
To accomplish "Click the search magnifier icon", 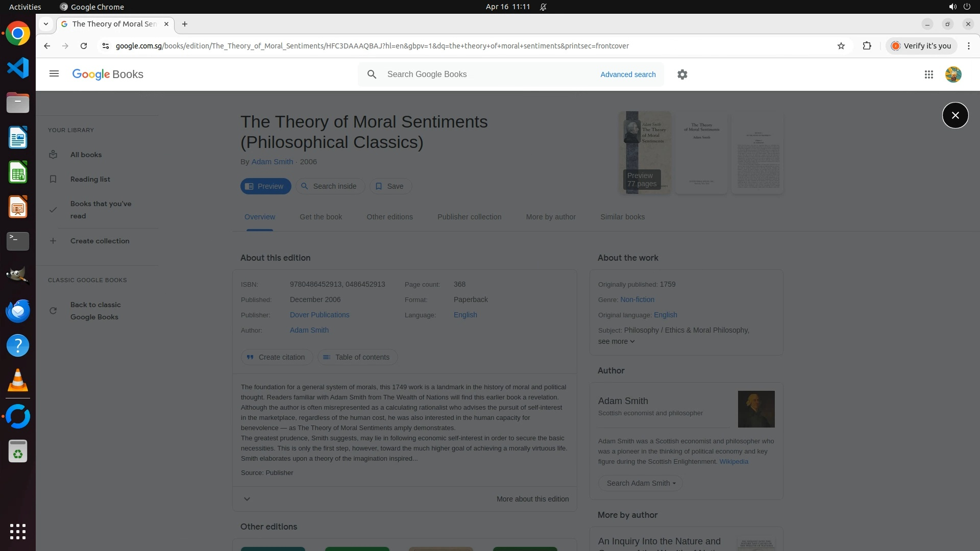I will 372,74.
